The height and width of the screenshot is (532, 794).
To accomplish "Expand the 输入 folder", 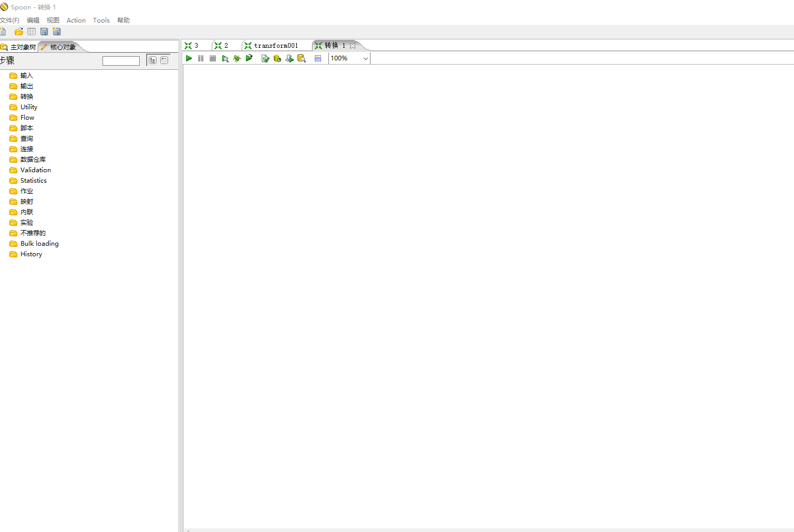I will click(x=22, y=76).
